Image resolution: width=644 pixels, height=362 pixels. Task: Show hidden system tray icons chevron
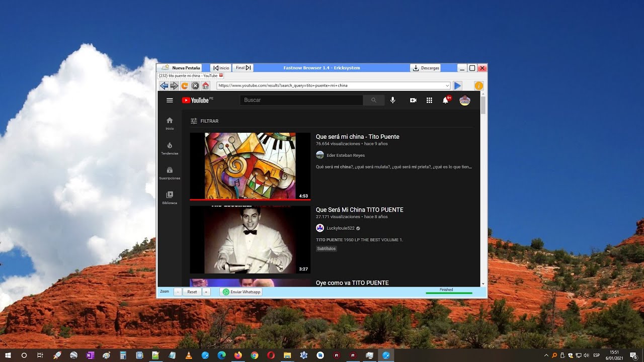coord(546,355)
